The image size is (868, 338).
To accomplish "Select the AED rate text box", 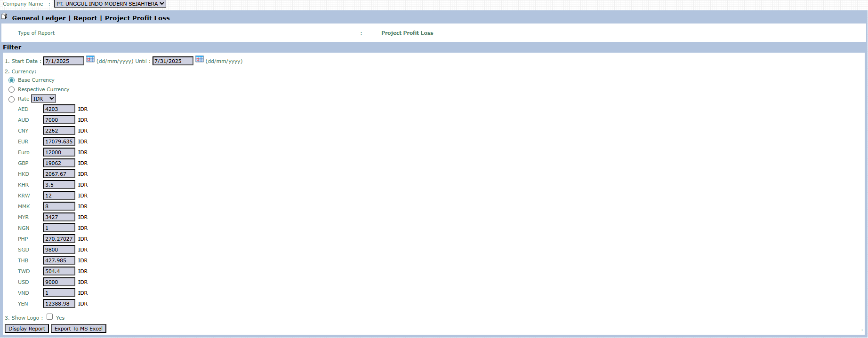I will click(x=59, y=109).
